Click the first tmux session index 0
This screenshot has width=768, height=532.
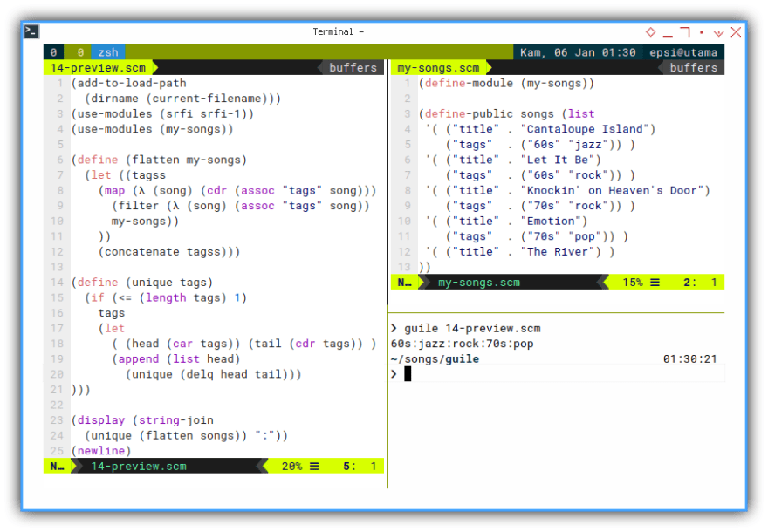tap(53, 52)
